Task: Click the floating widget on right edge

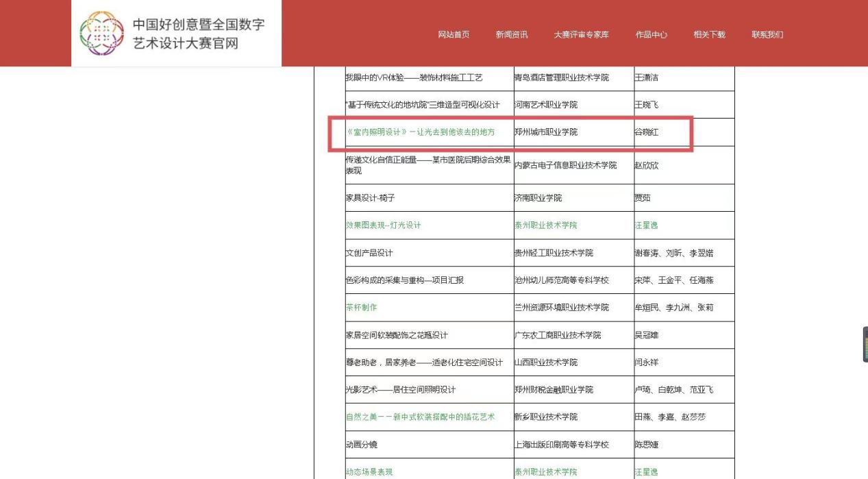Action: click(x=864, y=344)
